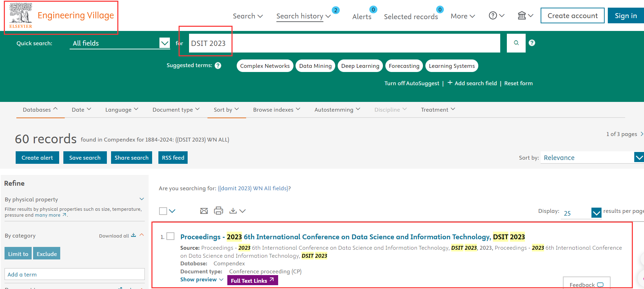The height and width of the screenshot is (289, 644).
Task: Open Full Text Links for first result
Action: pyautogui.click(x=252, y=280)
